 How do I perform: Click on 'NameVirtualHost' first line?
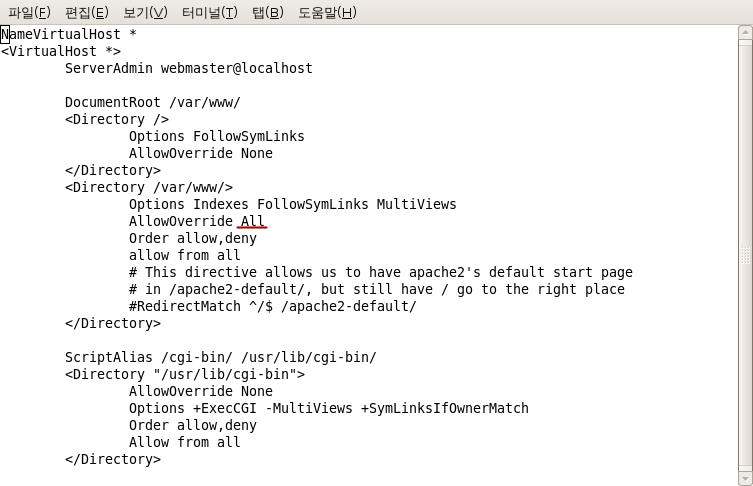pos(61,34)
